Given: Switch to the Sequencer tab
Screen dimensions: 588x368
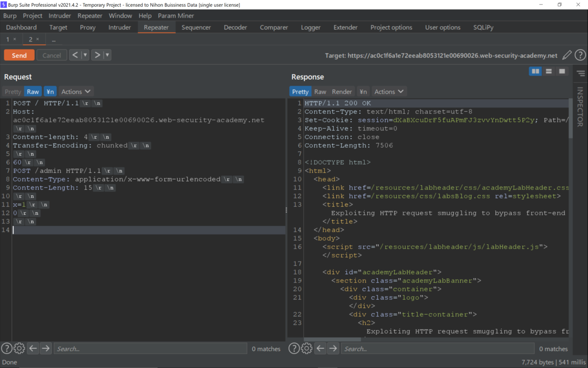Looking at the screenshot, I should tap(196, 27).
